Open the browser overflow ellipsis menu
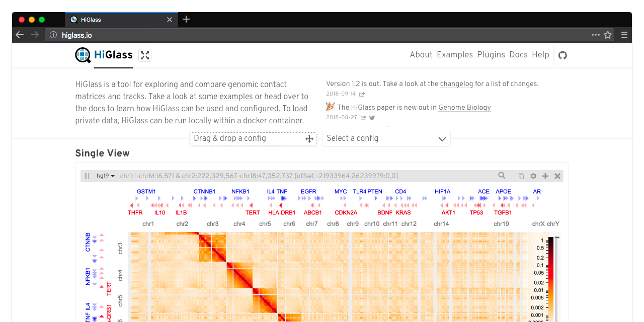 pyautogui.click(x=595, y=35)
